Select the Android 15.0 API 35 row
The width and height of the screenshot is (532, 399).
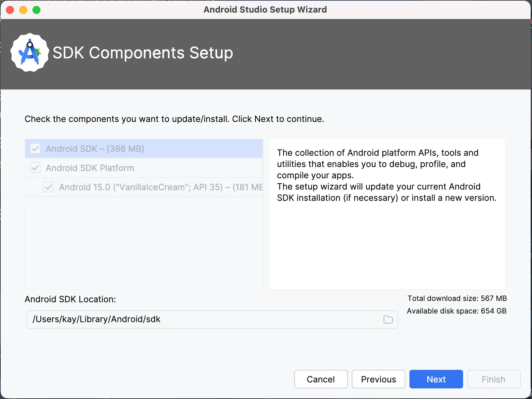point(144,187)
